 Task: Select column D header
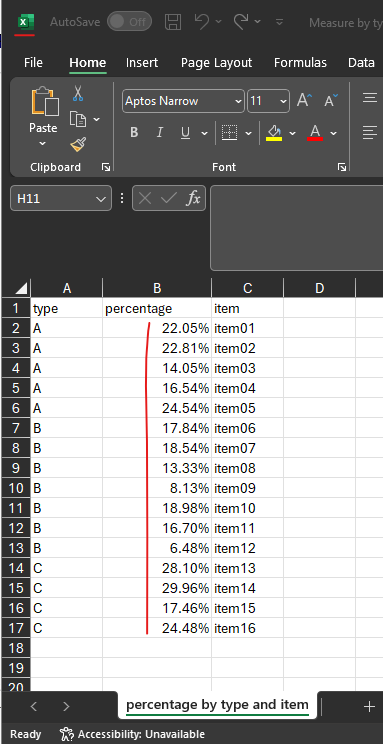tap(319, 288)
